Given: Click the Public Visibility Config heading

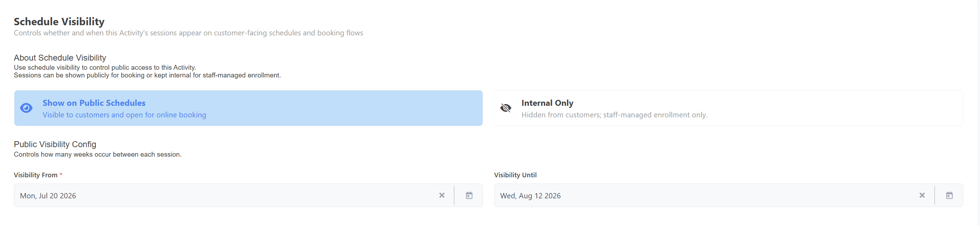Looking at the screenshot, I should click(55, 144).
